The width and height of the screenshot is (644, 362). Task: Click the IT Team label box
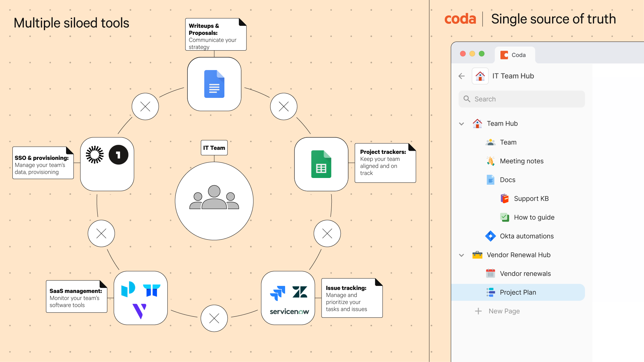(214, 148)
